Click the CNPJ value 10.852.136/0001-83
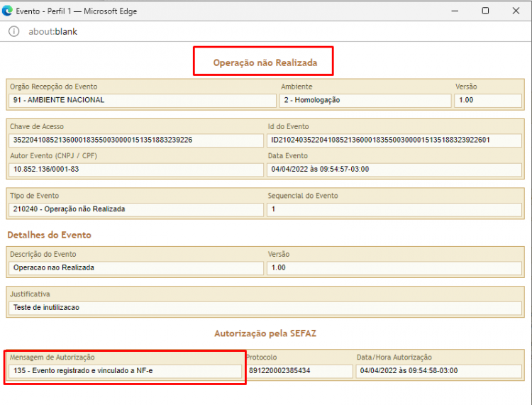Screen dimensions: 532x405 46,170
